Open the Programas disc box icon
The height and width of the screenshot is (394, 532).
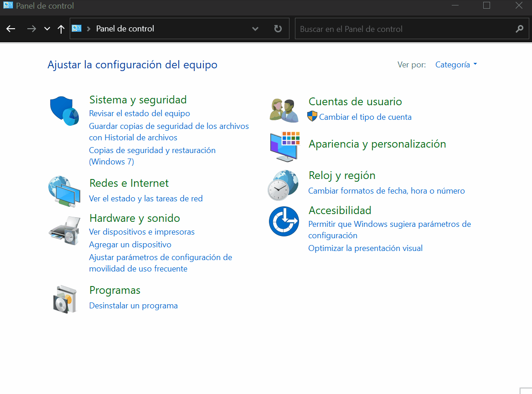pyautogui.click(x=65, y=299)
